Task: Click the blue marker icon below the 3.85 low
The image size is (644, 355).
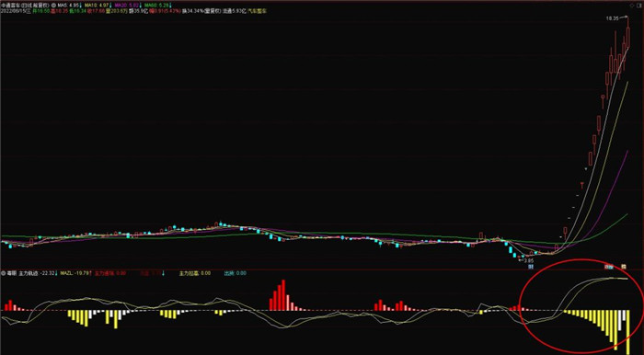Action: (531, 267)
